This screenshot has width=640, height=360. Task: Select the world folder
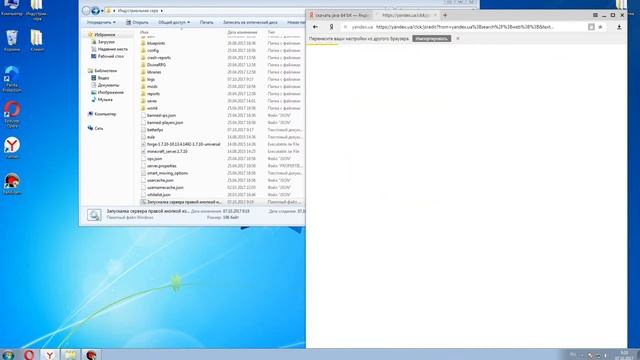coord(152,108)
